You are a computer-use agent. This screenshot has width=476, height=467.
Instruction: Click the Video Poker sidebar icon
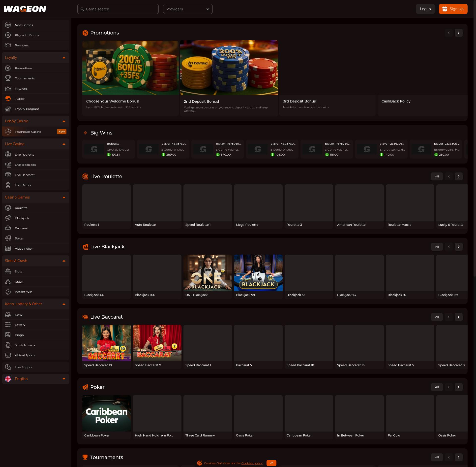coord(8,248)
